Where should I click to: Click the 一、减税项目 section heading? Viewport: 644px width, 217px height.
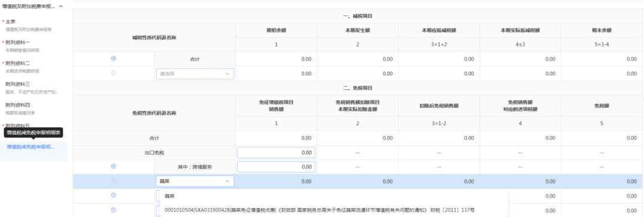pos(357,16)
